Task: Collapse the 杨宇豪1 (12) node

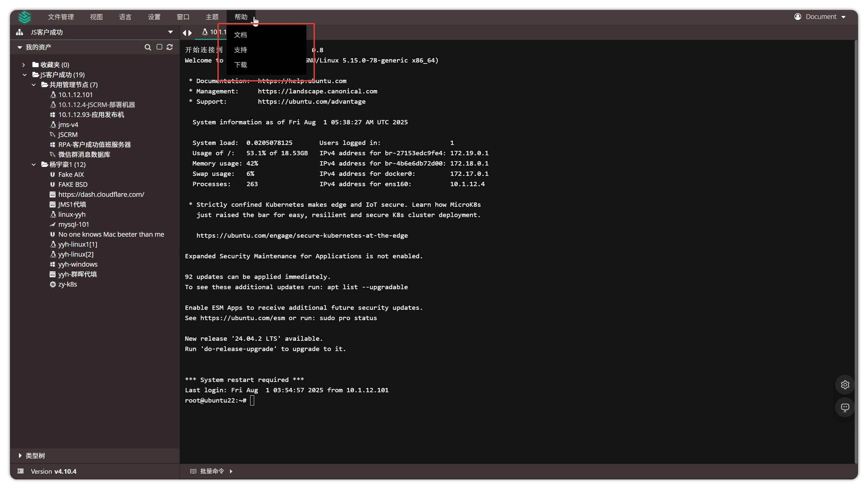Action: pyautogui.click(x=34, y=164)
